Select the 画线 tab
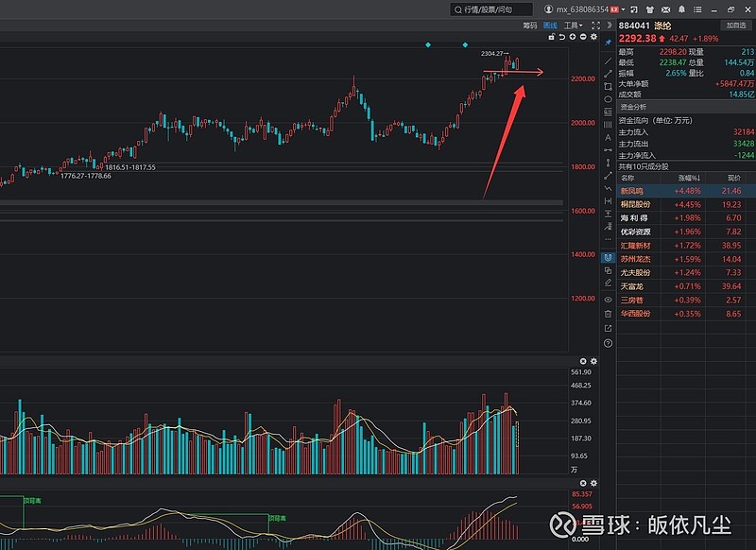The height and width of the screenshot is (550, 756). tap(550, 26)
